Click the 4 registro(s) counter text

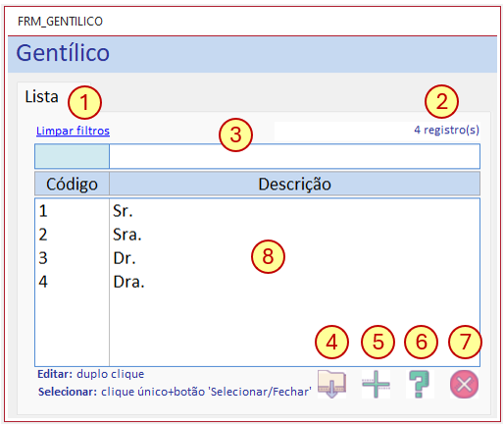coord(446,130)
